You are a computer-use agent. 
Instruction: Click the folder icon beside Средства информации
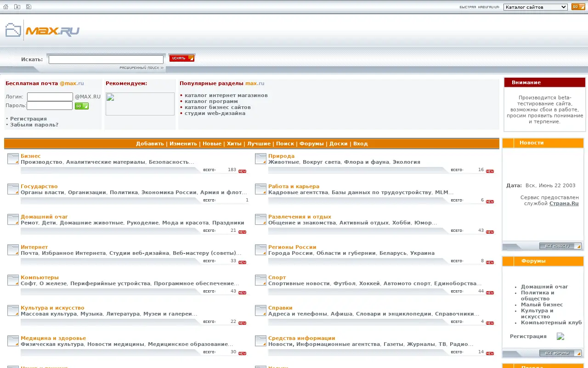click(x=260, y=341)
